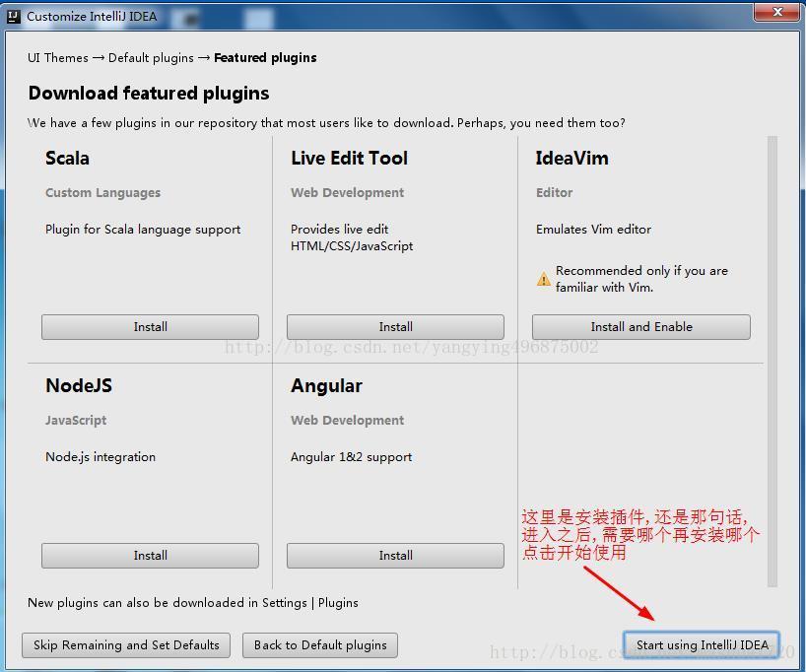Click the Download featured plugins title
Screen dimensions: 806x672
click(148, 93)
